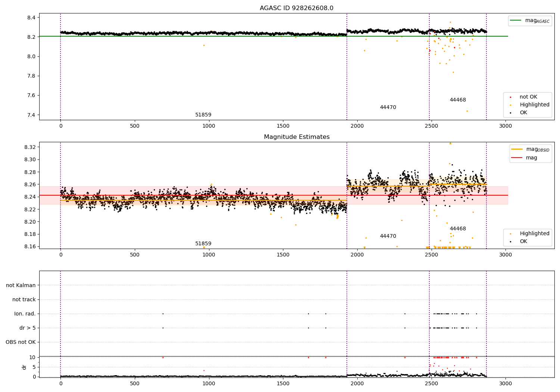The height and width of the screenshot is (392, 560).
Task: Click the 7.8 y-axis tick label
Action: (x=31, y=76)
